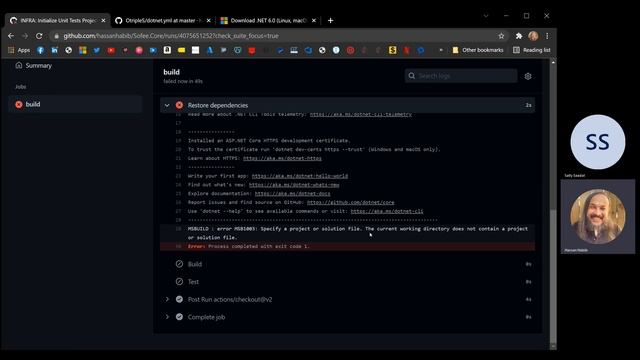Go back to previous page
Screen dimensions: 640x360
(11, 36)
